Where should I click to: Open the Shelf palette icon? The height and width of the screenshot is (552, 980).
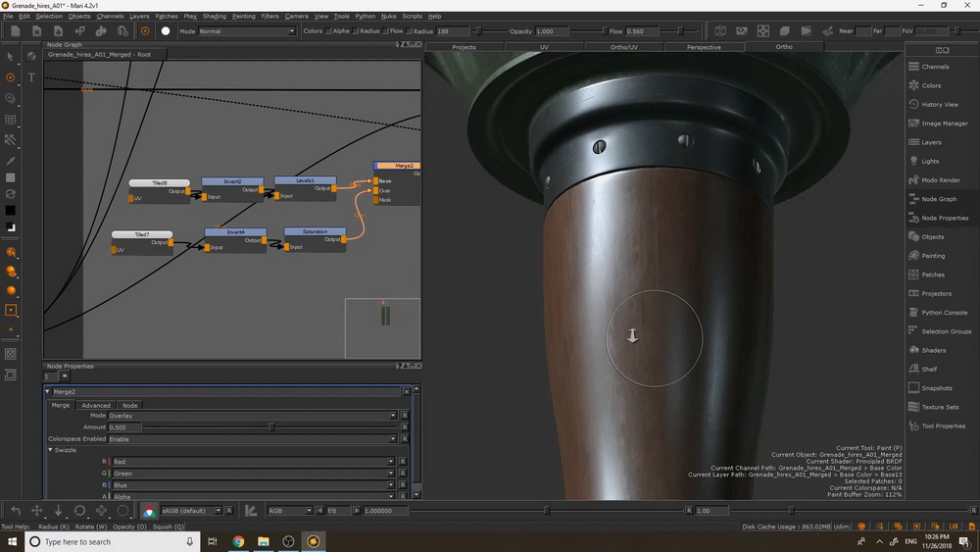tap(913, 369)
